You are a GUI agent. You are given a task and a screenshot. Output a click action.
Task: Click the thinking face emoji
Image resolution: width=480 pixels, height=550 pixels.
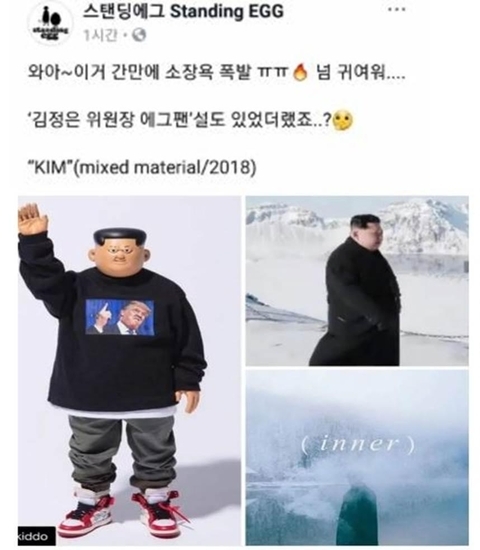coord(343,121)
